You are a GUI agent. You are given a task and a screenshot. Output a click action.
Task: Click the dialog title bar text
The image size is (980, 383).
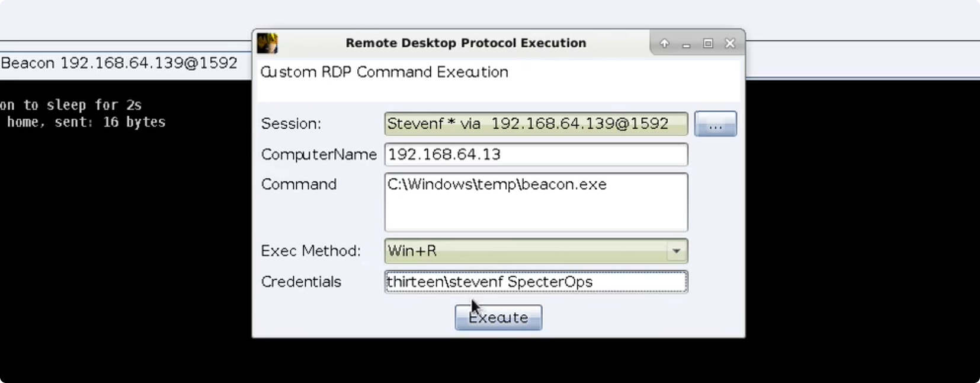[466, 43]
